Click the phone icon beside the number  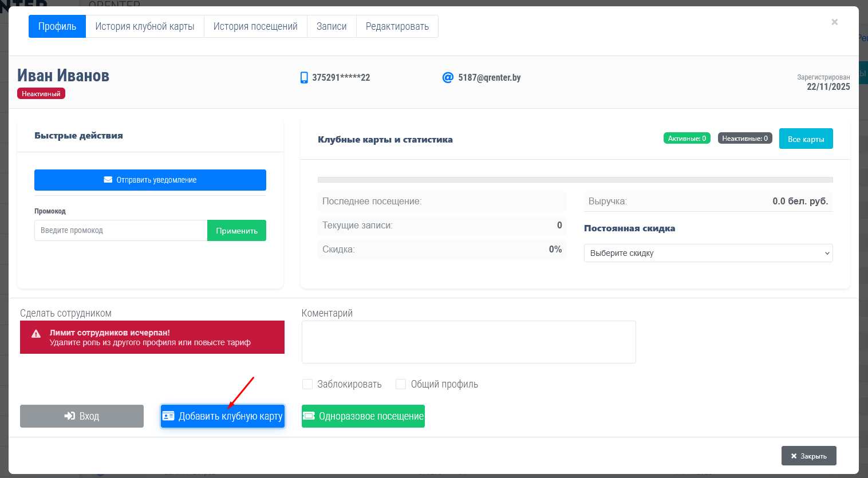coord(304,78)
